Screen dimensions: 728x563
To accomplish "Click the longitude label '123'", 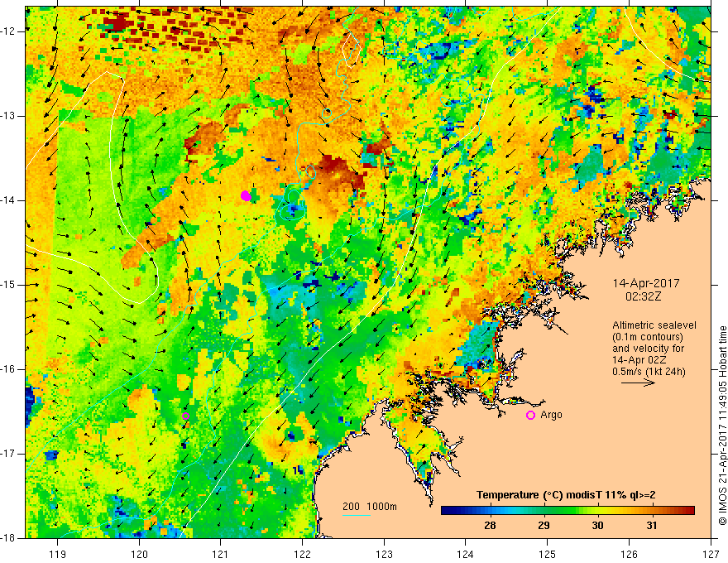I will tap(384, 554).
